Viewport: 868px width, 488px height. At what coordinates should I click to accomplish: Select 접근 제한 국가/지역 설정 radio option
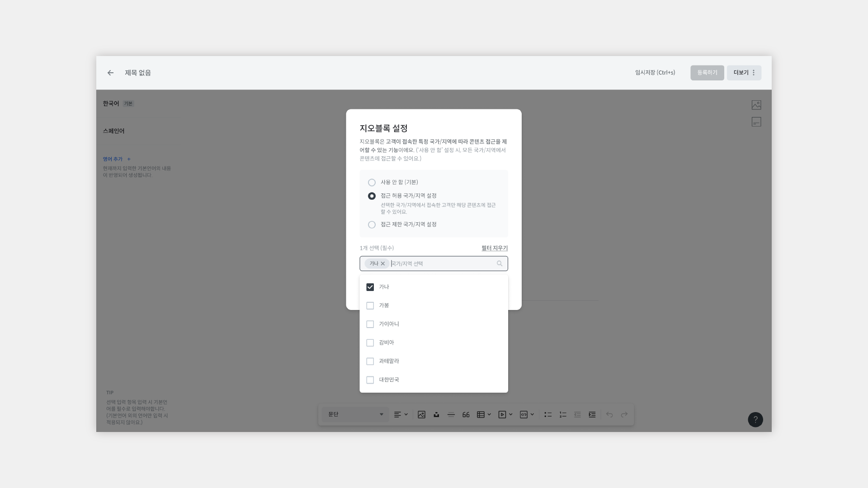372,225
